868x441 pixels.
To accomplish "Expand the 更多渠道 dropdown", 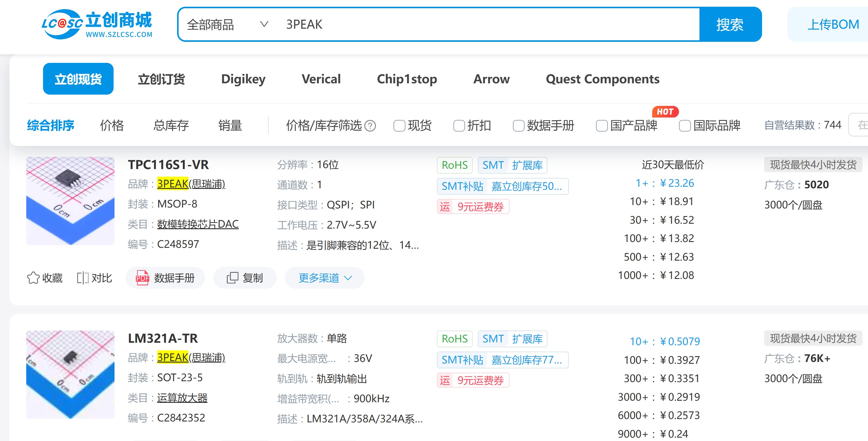I will click(325, 278).
